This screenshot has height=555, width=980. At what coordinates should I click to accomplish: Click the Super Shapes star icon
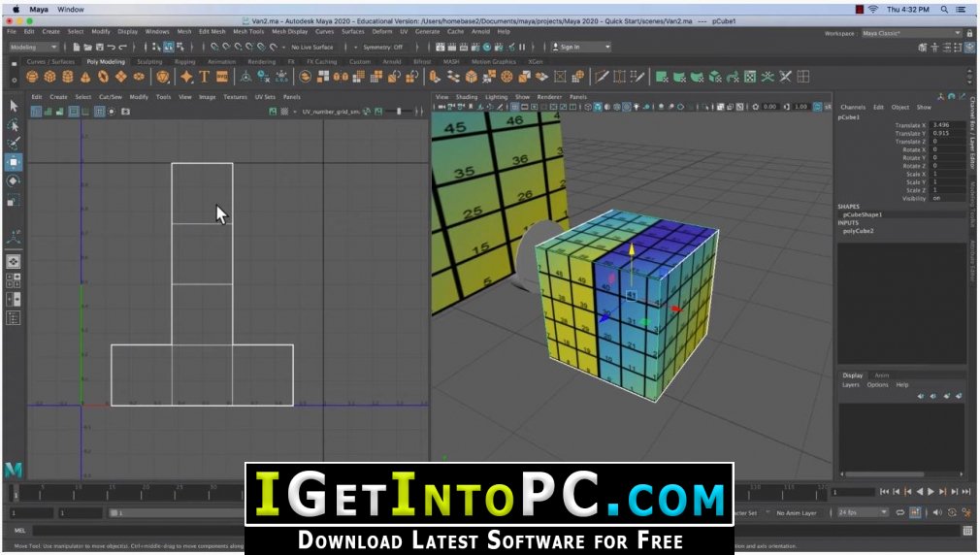pos(186,77)
